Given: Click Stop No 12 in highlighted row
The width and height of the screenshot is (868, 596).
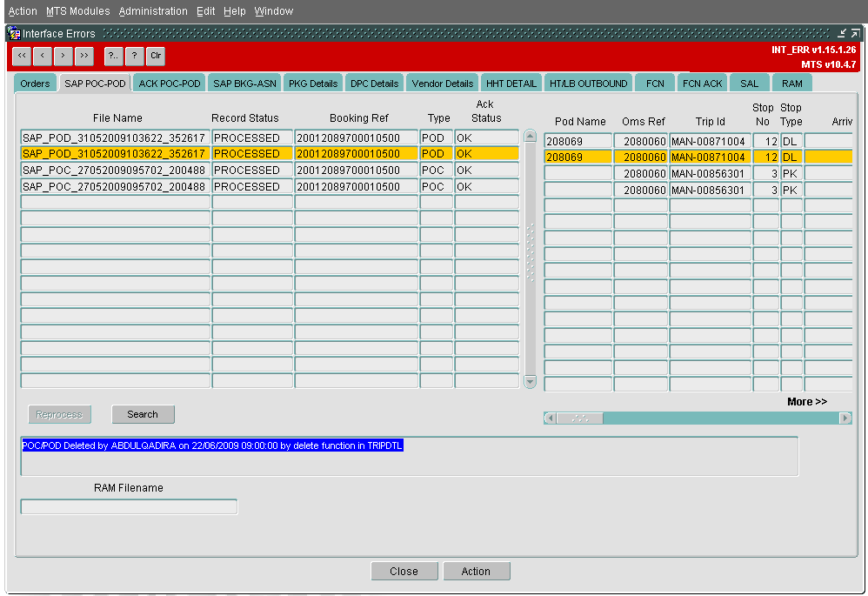Looking at the screenshot, I should [x=765, y=157].
